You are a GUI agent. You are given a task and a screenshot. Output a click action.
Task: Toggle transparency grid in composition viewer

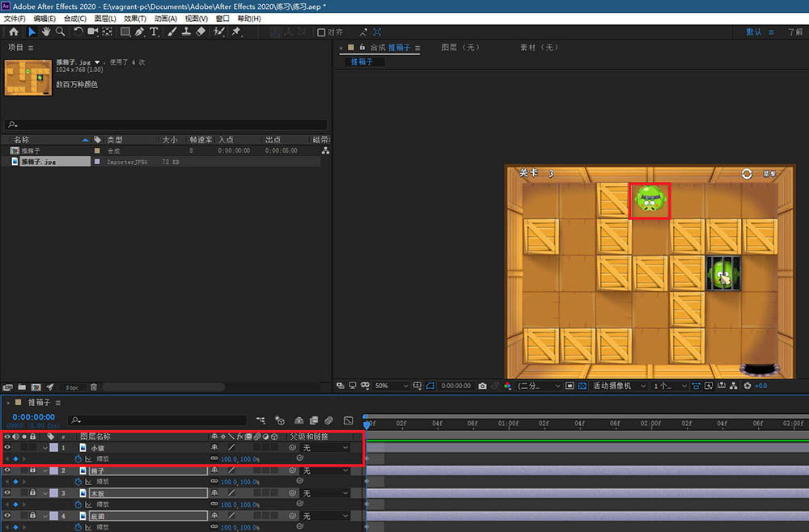pos(582,386)
